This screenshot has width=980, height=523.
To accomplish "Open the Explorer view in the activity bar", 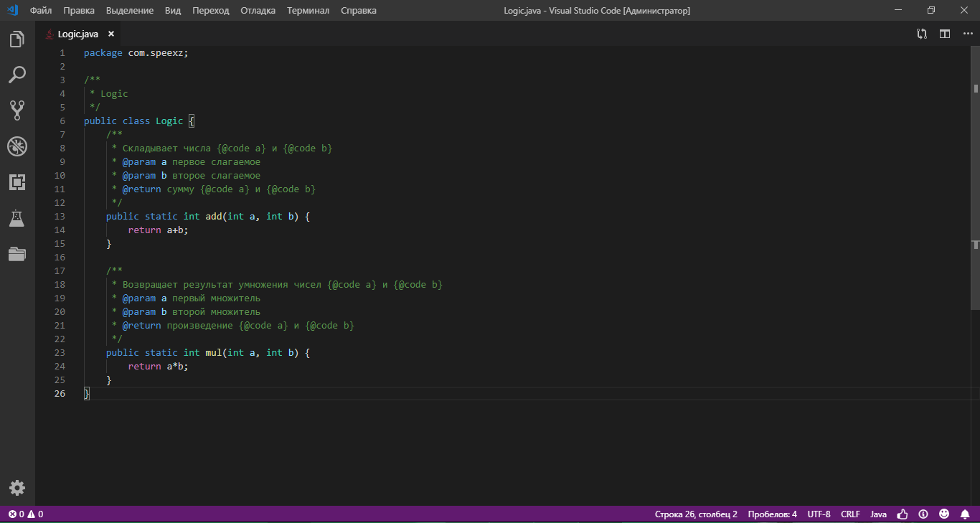I will pos(17,39).
